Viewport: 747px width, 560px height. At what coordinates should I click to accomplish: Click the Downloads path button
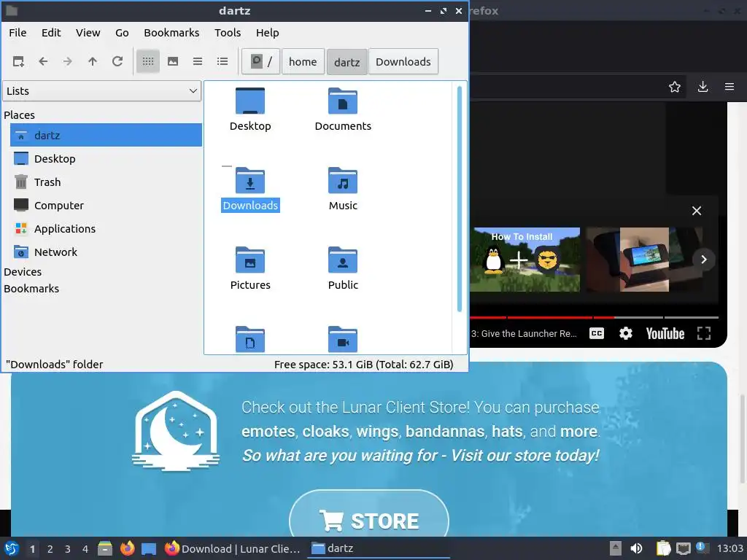(x=403, y=61)
